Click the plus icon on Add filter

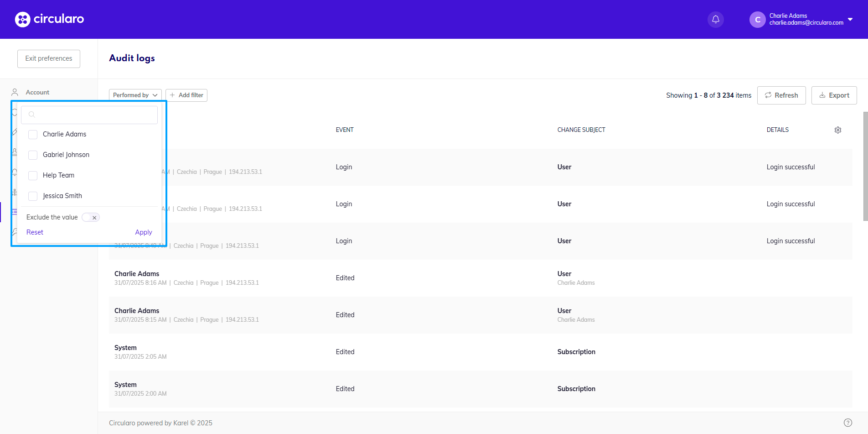click(172, 95)
